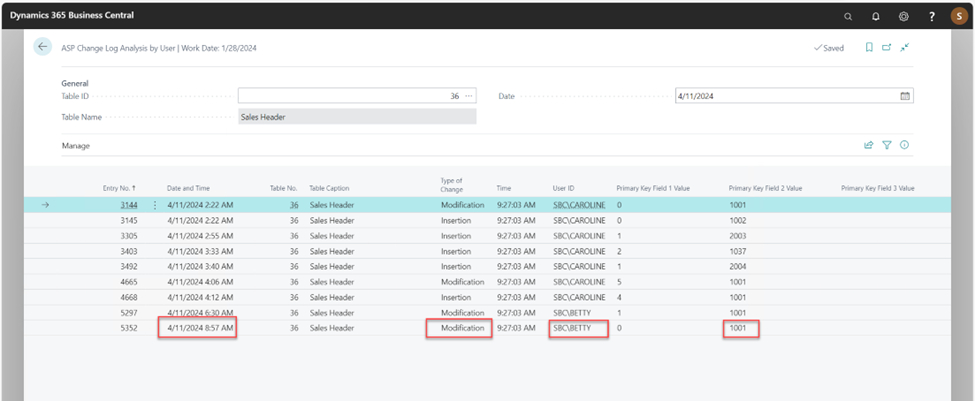Click the Table No. column header
The image size is (975, 401).
(284, 188)
